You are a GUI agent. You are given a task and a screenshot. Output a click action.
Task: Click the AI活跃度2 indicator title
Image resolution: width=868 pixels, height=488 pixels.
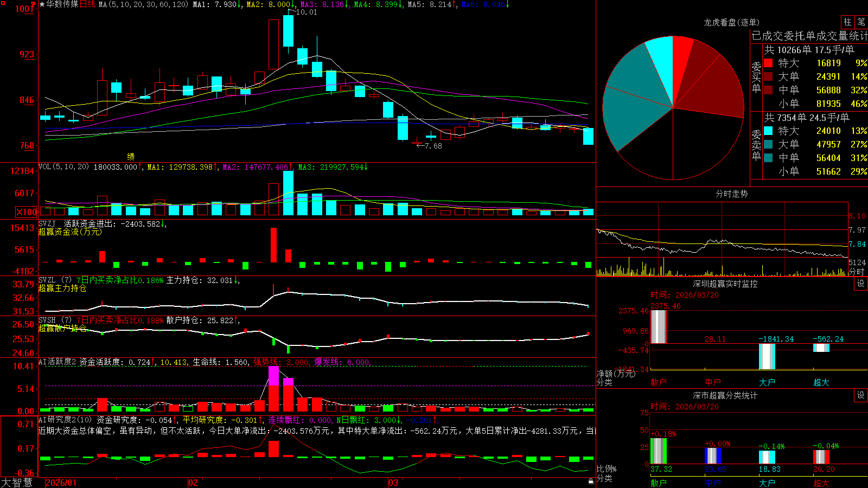point(58,362)
